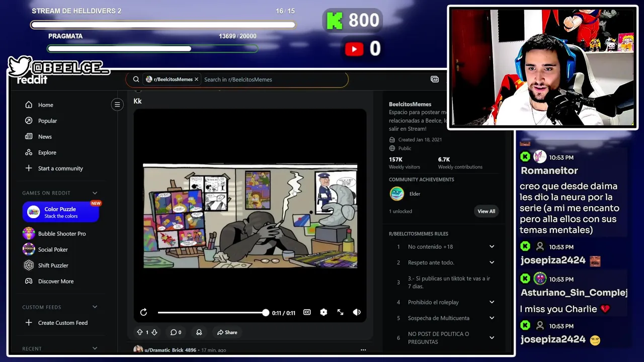Toggle closed captions on the video
The image size is (644, 362).
(307, 312)
